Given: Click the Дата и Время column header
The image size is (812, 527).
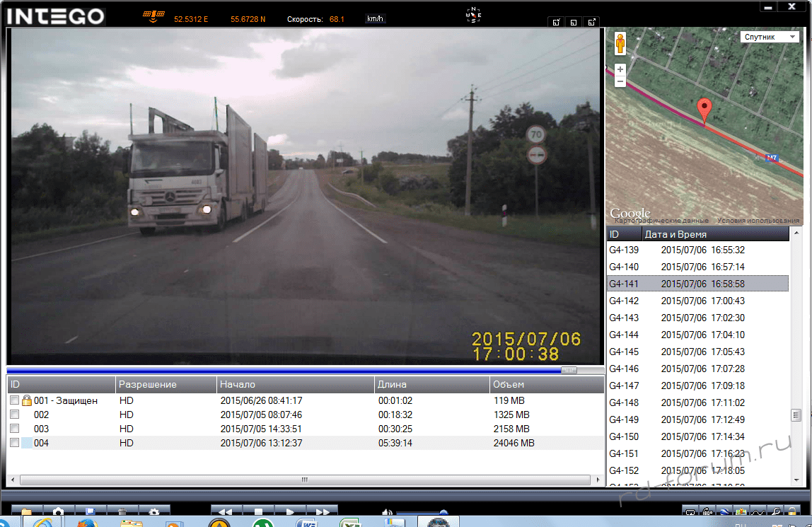Looking at the screenshot, I should [x=714, y=234].
